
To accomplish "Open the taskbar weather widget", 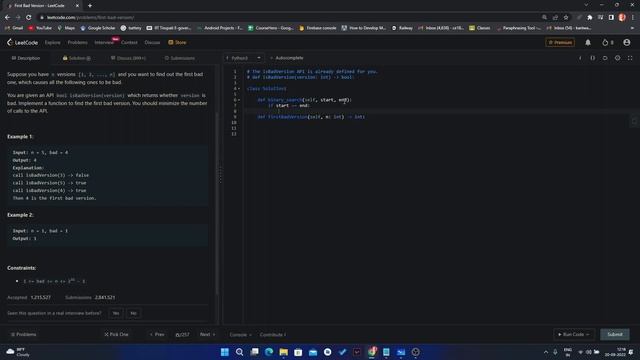I will click(19, 352).
